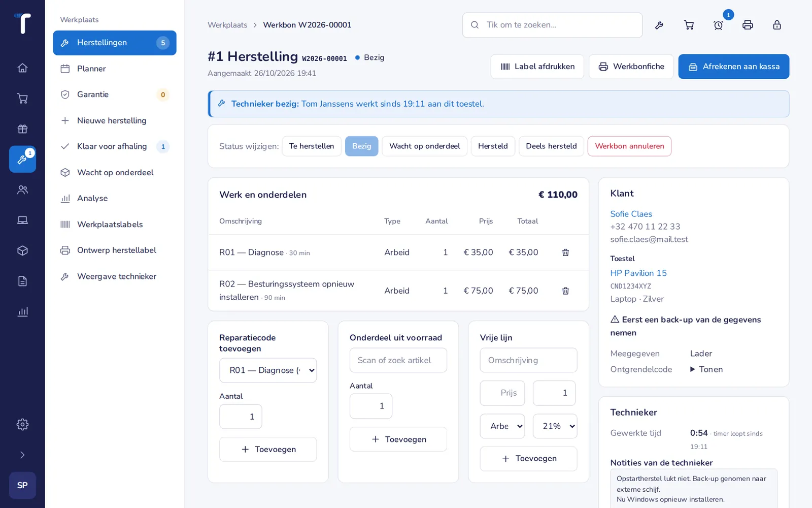812x508 pixels.
Task: Open the alarm reminders icon with badge
Action: [x=718, y=25]
